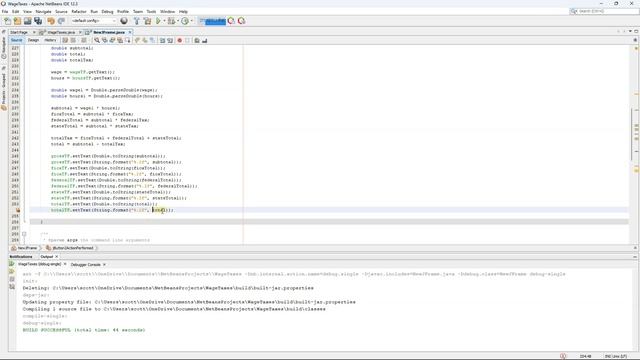Click the red Start Macro Recording icon

point(180,40)
